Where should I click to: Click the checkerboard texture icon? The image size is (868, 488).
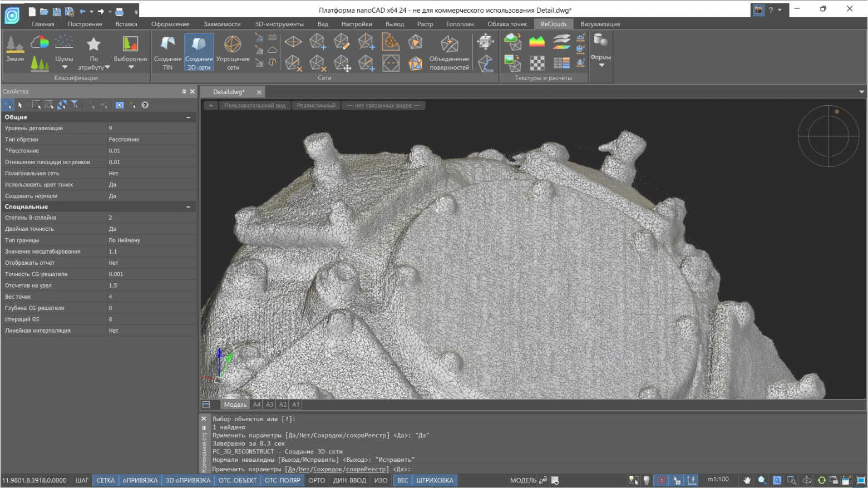[537, 63]
